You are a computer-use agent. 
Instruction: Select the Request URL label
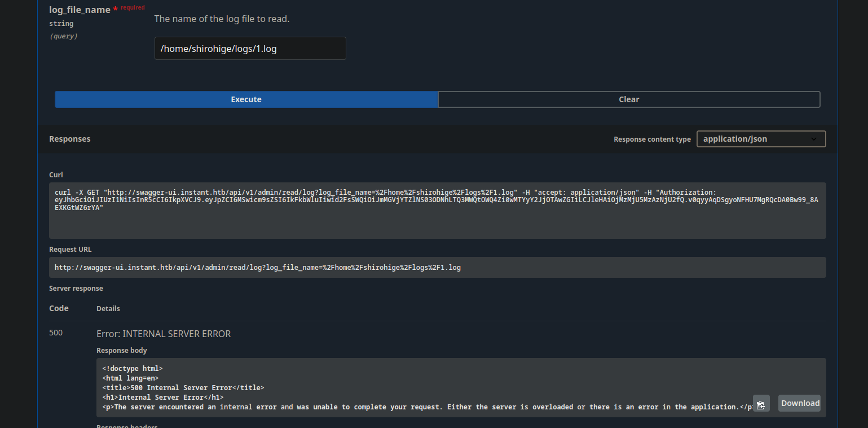click(70, 250)
